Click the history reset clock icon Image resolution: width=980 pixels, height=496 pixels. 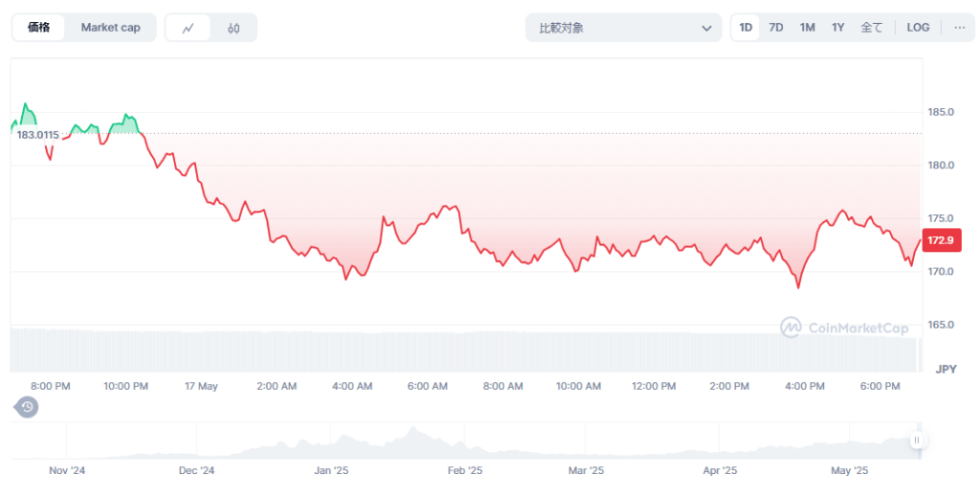pos(28,407)
